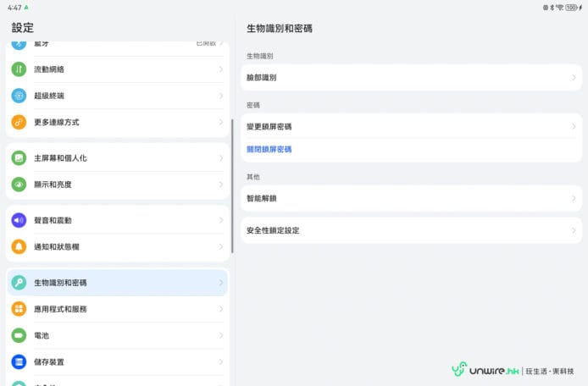The image size is (588, 386).
Task: Tap the Super Device (超級終端) icon
Action: pos(19,96)
